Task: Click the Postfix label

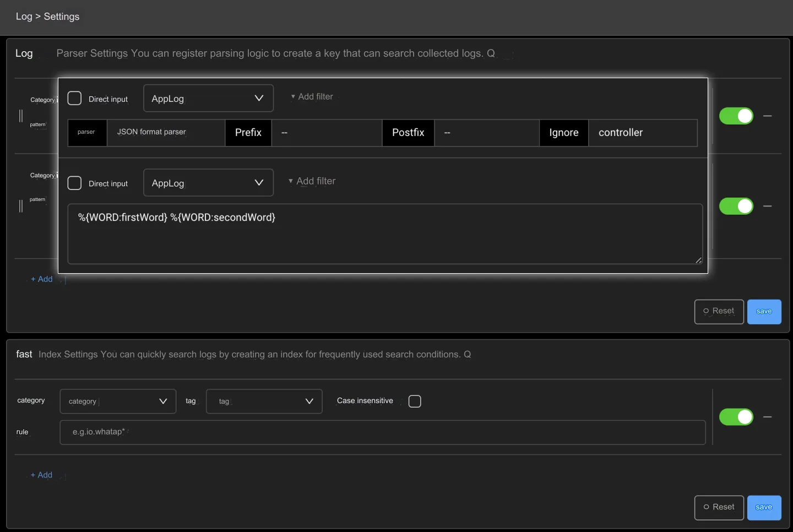Action: point(408,133)
